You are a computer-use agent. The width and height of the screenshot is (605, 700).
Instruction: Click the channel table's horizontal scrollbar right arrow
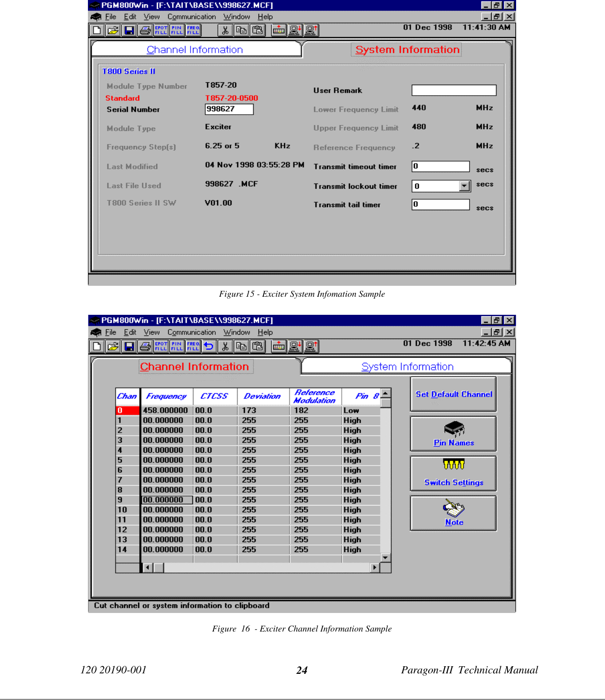375,567
